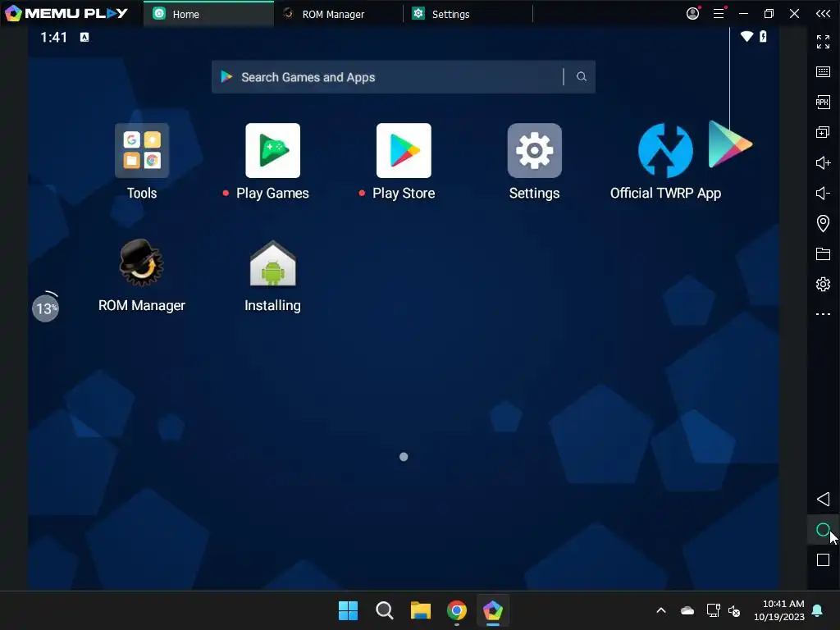The height and width of the screenshot is (630, 840).
Task: Open the shared folder icon
Action: pos(823,254)
